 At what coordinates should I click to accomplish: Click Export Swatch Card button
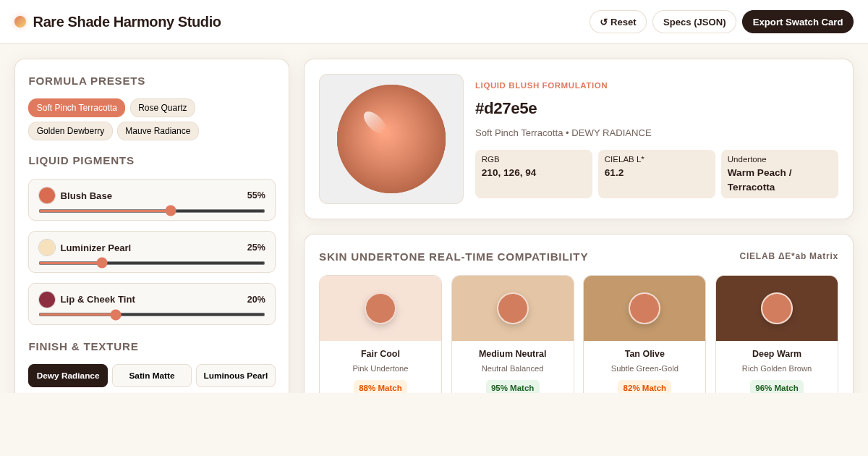[798, 22]
